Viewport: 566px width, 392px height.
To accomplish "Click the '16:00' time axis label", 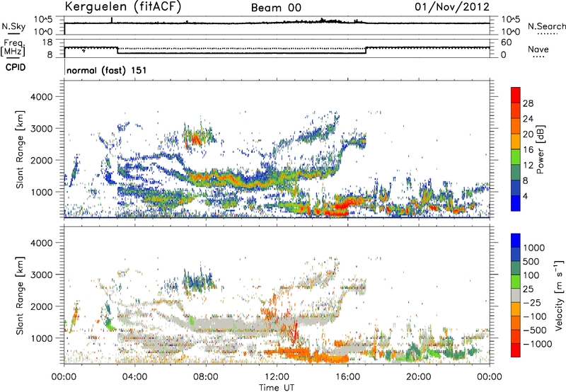I will point(347,377).
